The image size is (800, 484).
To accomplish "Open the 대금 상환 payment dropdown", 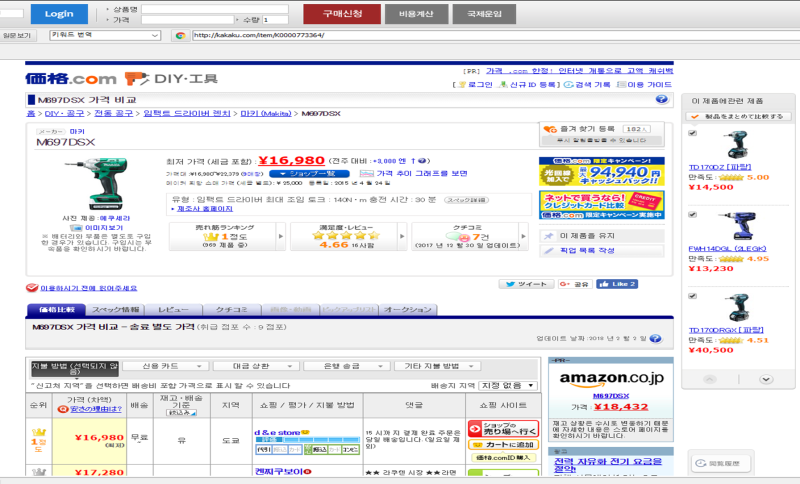I will (x=256, y=366).
